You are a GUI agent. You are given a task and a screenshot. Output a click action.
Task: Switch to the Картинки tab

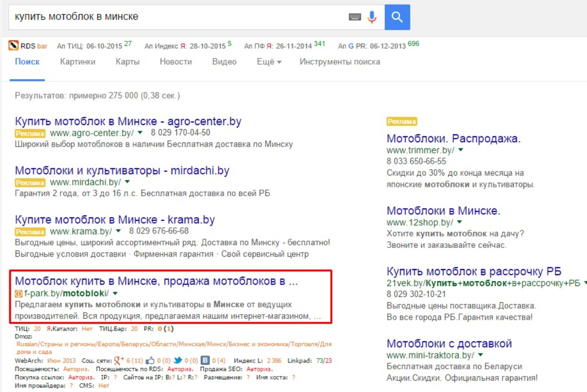coord(78,62)
